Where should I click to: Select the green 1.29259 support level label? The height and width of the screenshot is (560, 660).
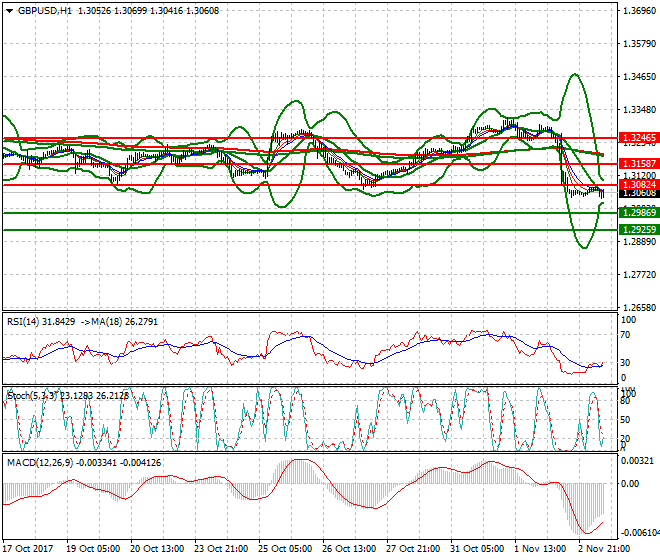(639, 229)
